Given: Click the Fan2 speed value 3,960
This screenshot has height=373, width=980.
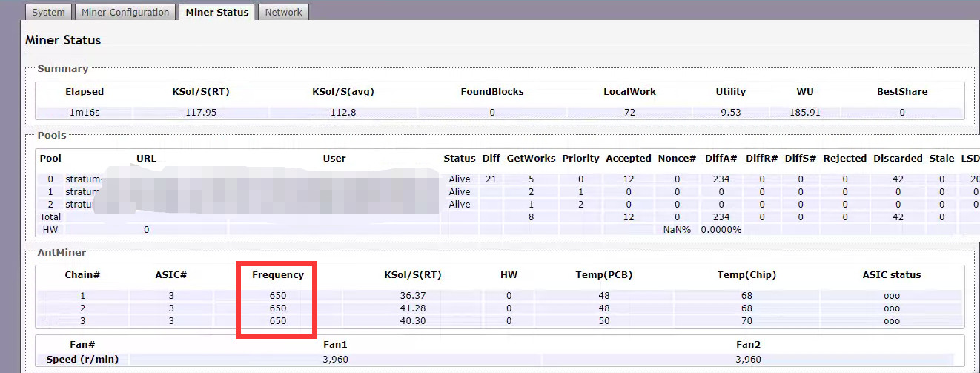Looking at the screenshot, I should tap(748, 359).
